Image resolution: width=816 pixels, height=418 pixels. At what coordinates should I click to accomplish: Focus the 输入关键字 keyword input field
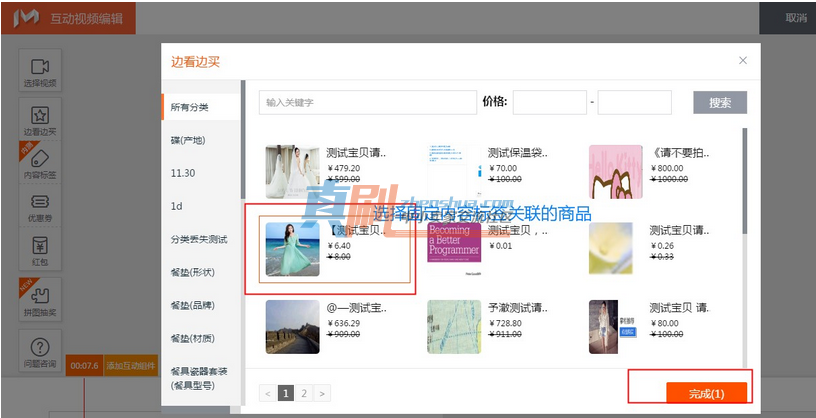tap(368, 103)
